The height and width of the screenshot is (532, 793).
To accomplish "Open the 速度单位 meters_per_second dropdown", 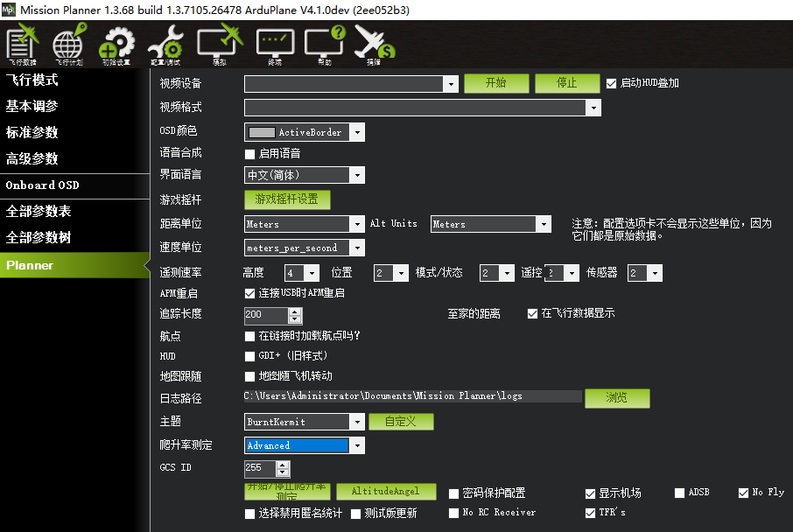I will (x=357, y=248).
